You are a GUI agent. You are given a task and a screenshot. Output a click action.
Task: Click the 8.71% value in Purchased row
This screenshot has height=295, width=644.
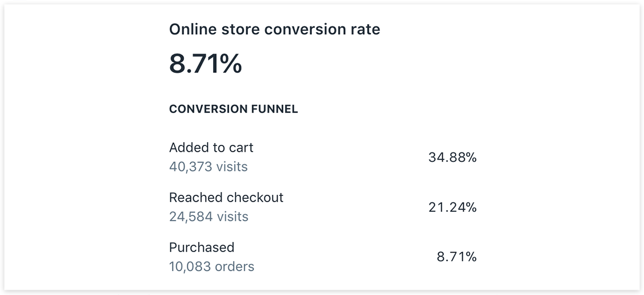tap(457, 257)
